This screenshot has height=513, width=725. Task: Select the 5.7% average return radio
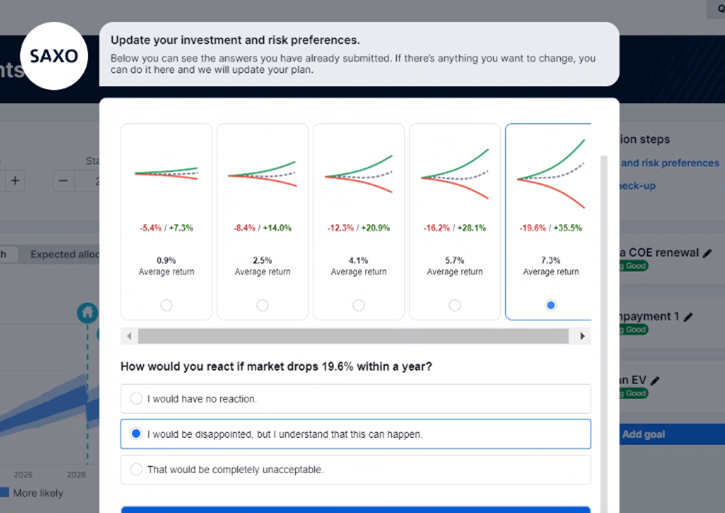pyautogui.click(x=455, y=305)
